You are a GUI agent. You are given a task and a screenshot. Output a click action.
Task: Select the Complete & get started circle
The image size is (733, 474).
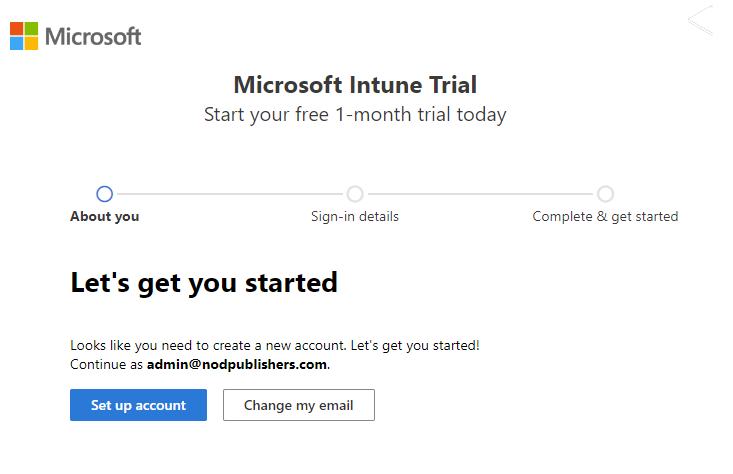605,194
